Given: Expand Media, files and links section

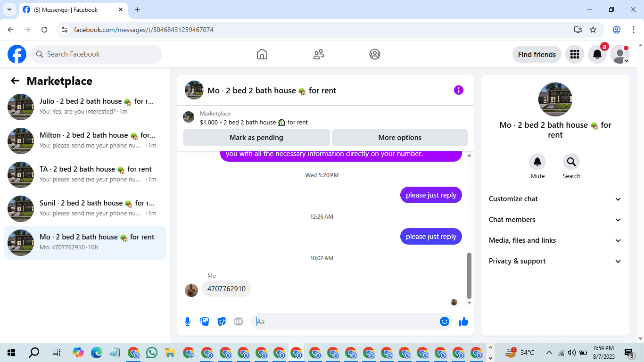Looking at the screenshot, I should [555, 240].
